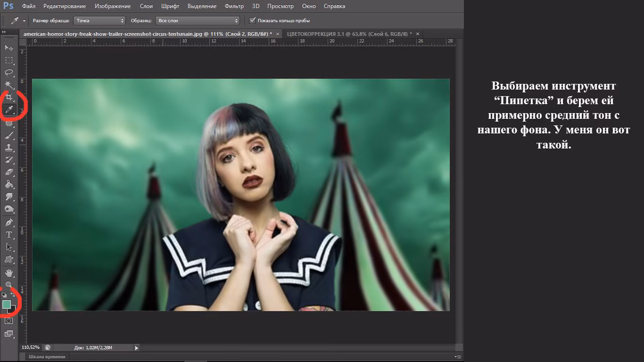Image resolution: width=644 pixels, height=362 pixels.
Task: Select the Zoom magnifier tool
Action: point(9,285)
